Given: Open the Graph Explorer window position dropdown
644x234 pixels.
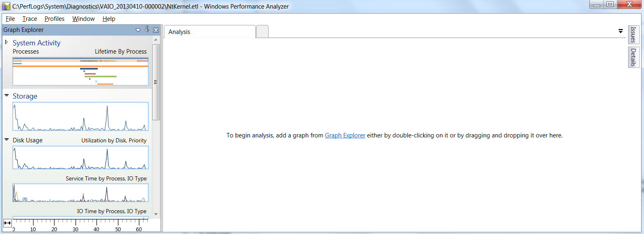Looking at the screenshot, I should [x=138, y=30].
